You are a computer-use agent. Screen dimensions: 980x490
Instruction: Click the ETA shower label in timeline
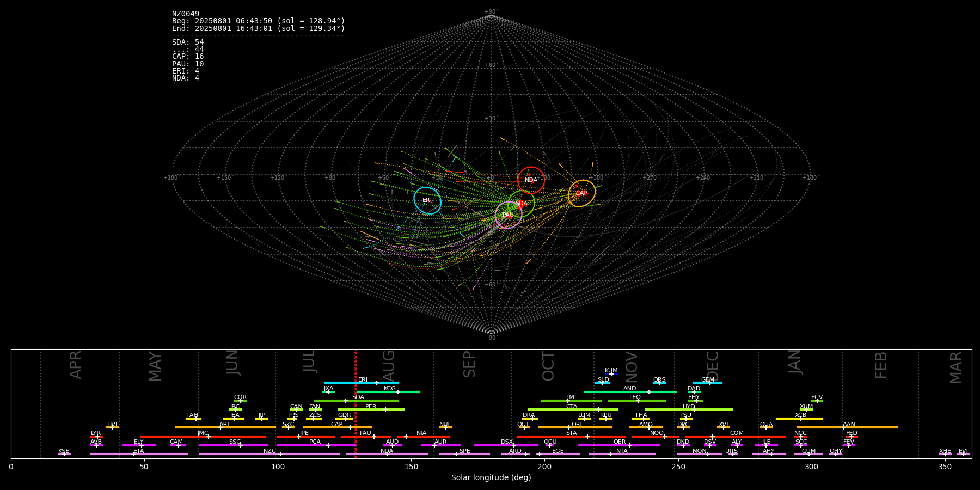pyautogui.click(x=139, y=451)
